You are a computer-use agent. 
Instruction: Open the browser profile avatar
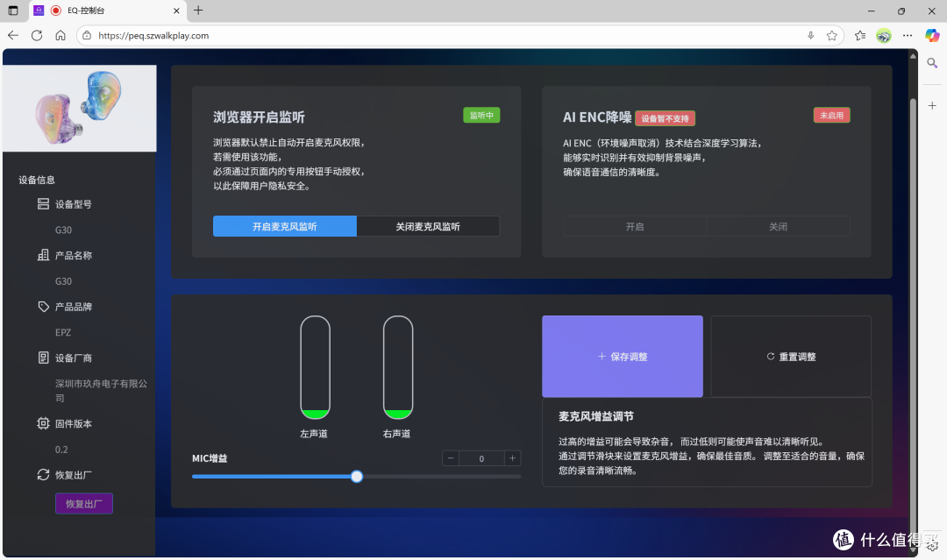(x=884, y=36)
